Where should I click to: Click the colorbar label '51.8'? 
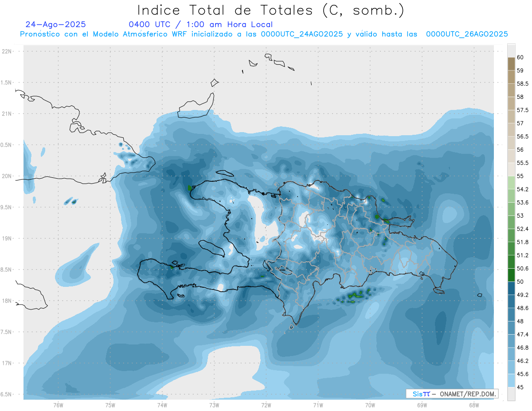click(523, 242)
